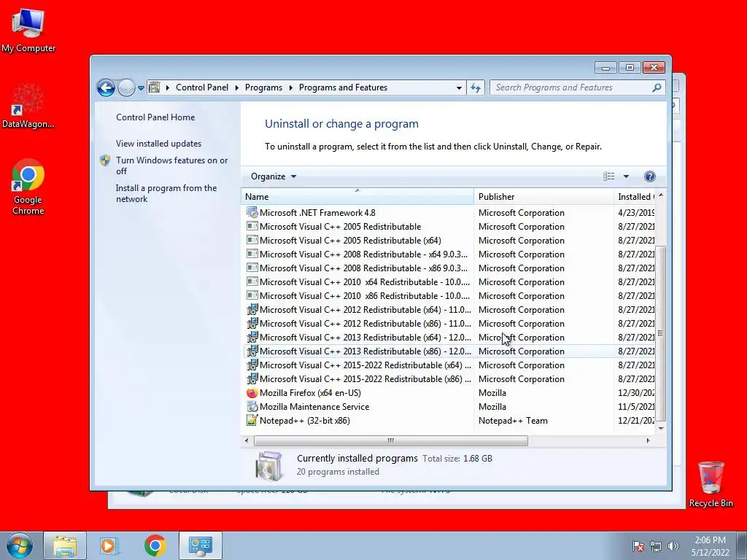Screen dimensions: 747x560
Task: Select the Control Panel taskbar button
Action: pos(200,545)
